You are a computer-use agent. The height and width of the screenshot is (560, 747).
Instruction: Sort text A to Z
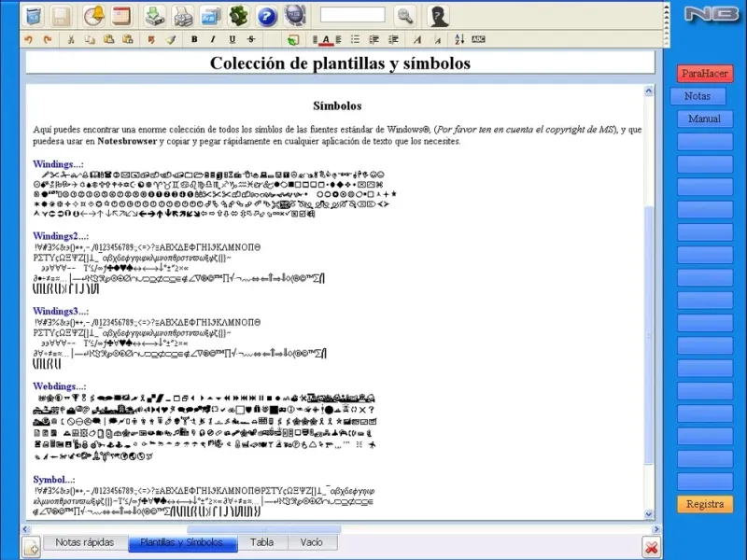pyautogui.click(x=459, y=39)
